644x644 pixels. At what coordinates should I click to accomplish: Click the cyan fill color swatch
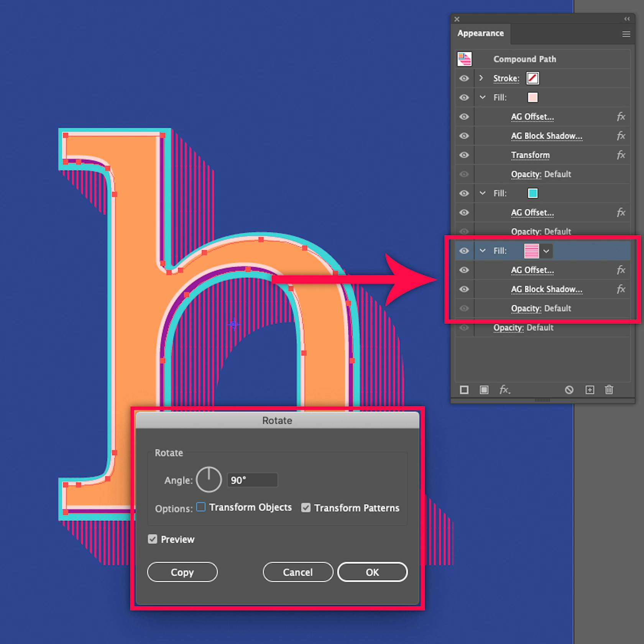[532, 193]
